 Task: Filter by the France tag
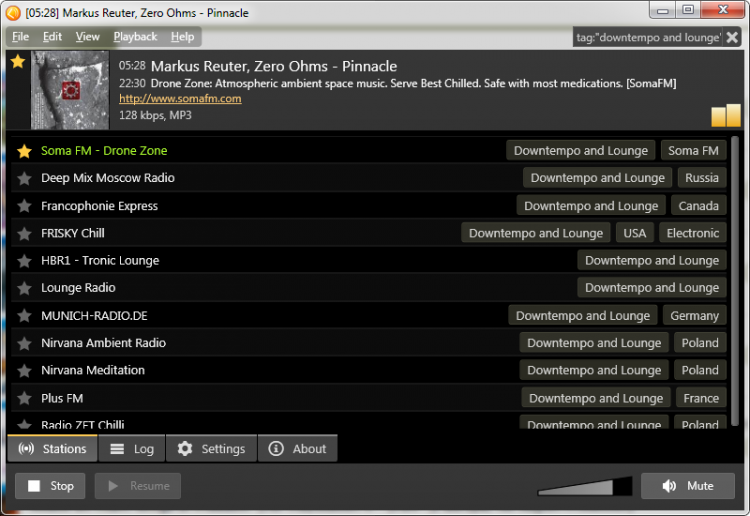701,398
